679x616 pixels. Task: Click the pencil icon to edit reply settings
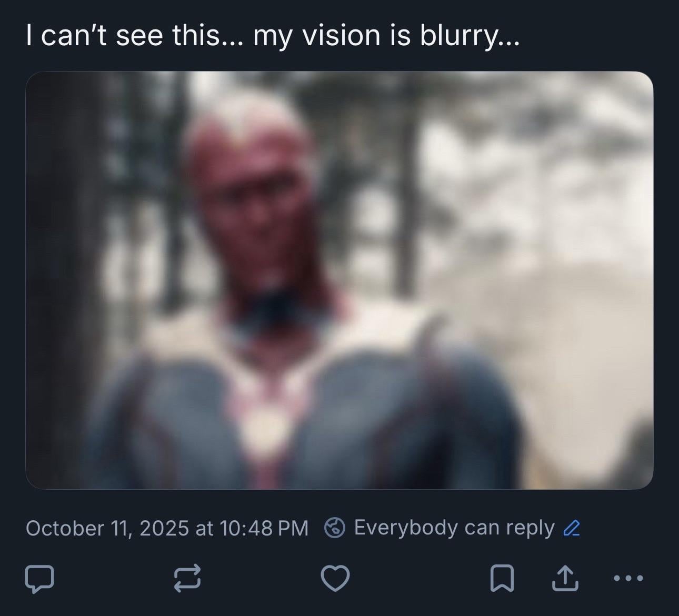pos(571,528)
